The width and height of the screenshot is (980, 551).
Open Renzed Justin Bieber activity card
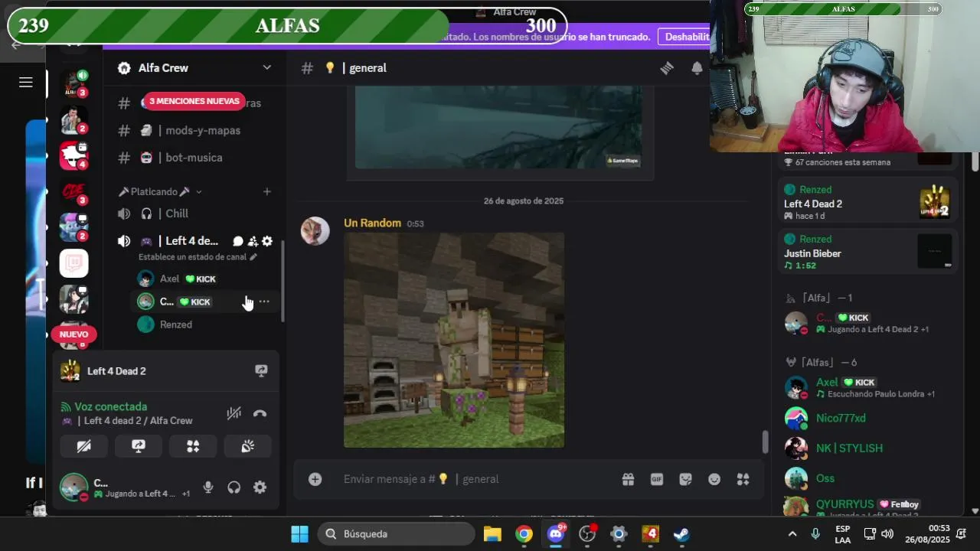(x=867, y=253)
